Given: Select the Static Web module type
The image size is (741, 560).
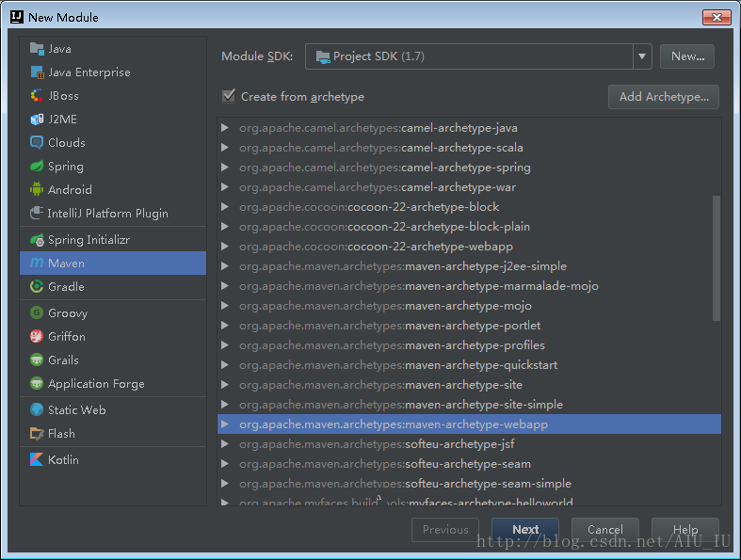Looking at the screenshot, I should pyautogui.click(x=113, y=409).
